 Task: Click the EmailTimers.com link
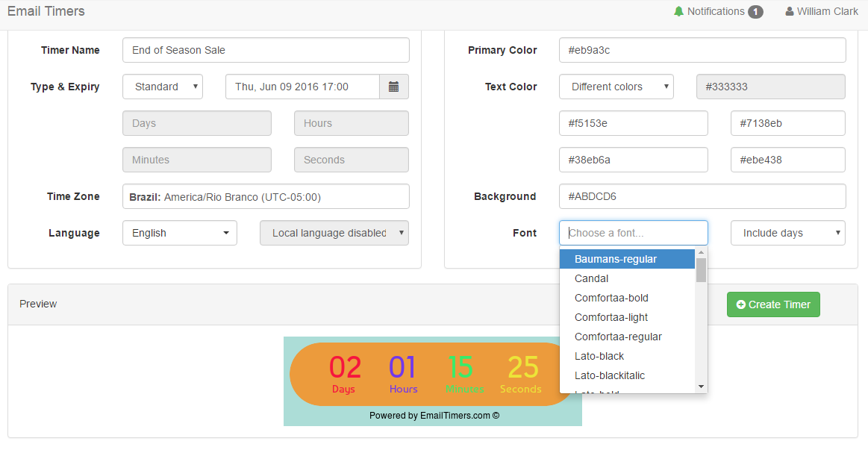pos(455,416)
